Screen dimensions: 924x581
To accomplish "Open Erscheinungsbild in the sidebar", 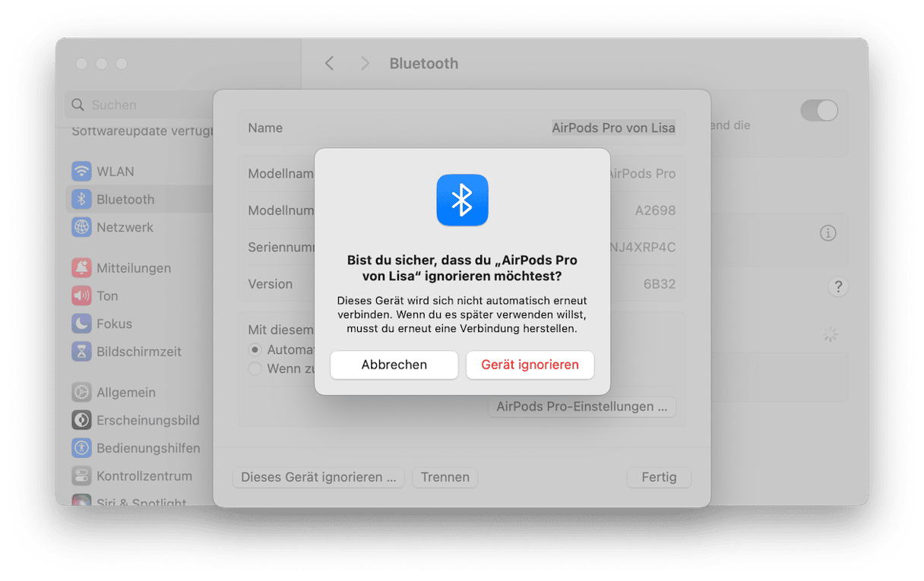I will click(136, 420).
